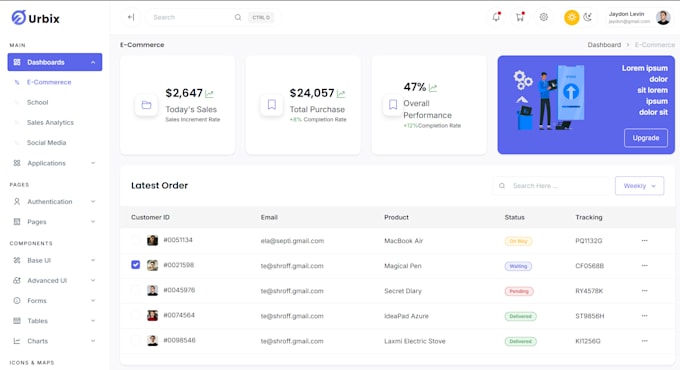Click the search magnifier icon in top bar
Image resolution: width=680 pixels, height=370 pixels.
[x=238, y=17]
